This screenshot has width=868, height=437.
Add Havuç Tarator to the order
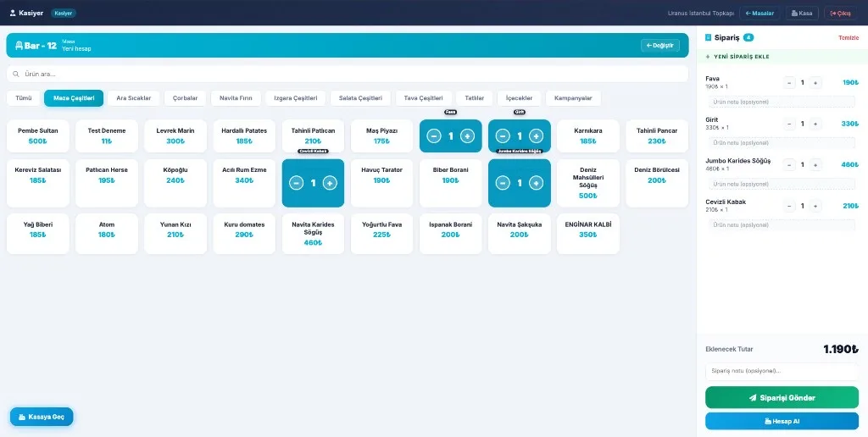382,183
